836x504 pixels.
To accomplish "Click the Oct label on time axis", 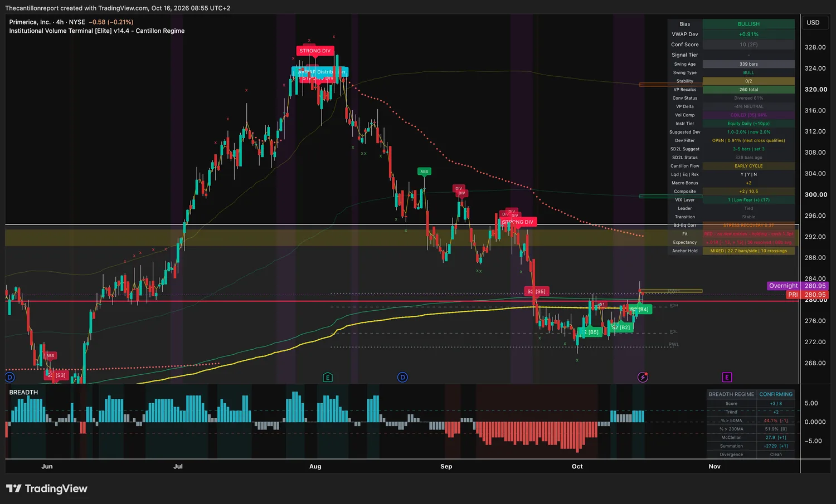I will pyautogui.click(x=577, y=466).
